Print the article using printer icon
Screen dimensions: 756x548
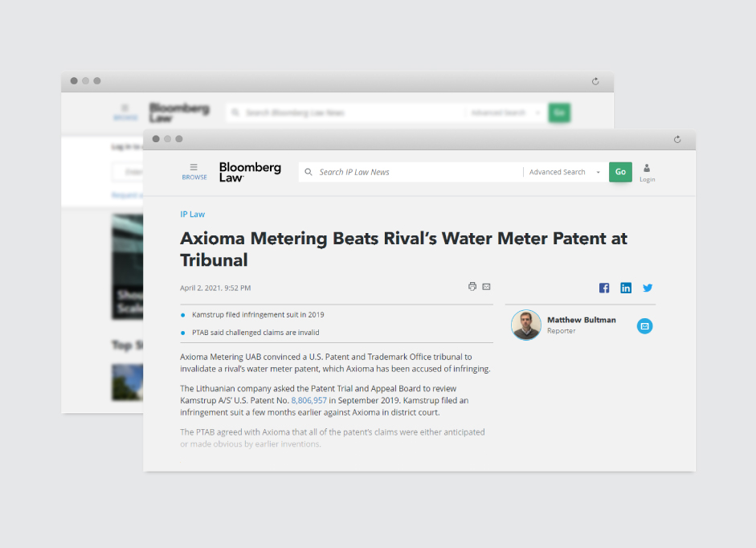pos(472,287)
